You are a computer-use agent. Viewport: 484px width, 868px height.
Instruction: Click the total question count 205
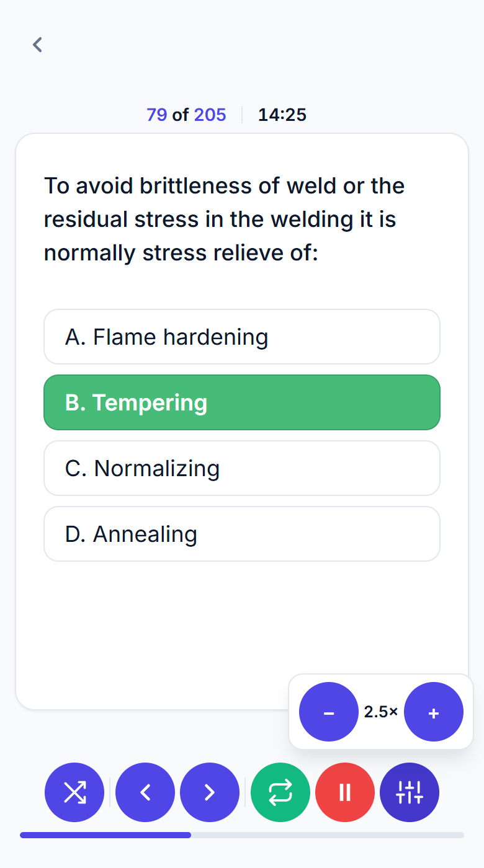(x=210, y=115)
